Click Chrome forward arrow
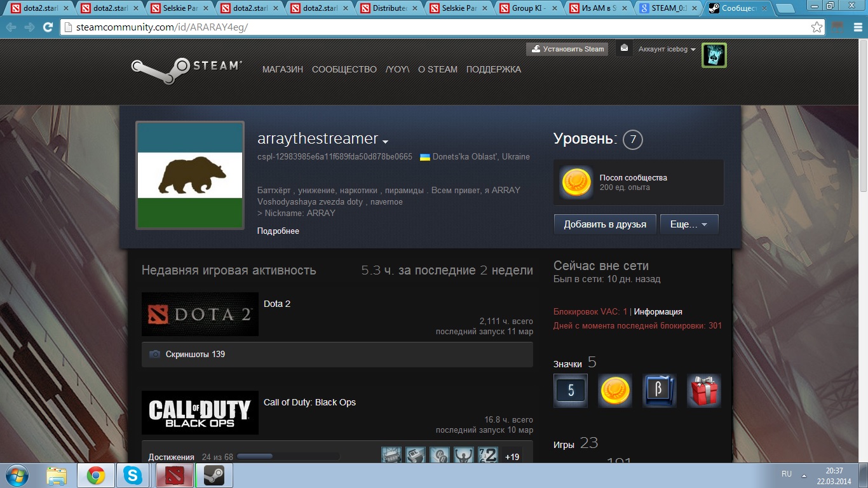The height and width of the screenshot is (488, 868). point(29,27)
